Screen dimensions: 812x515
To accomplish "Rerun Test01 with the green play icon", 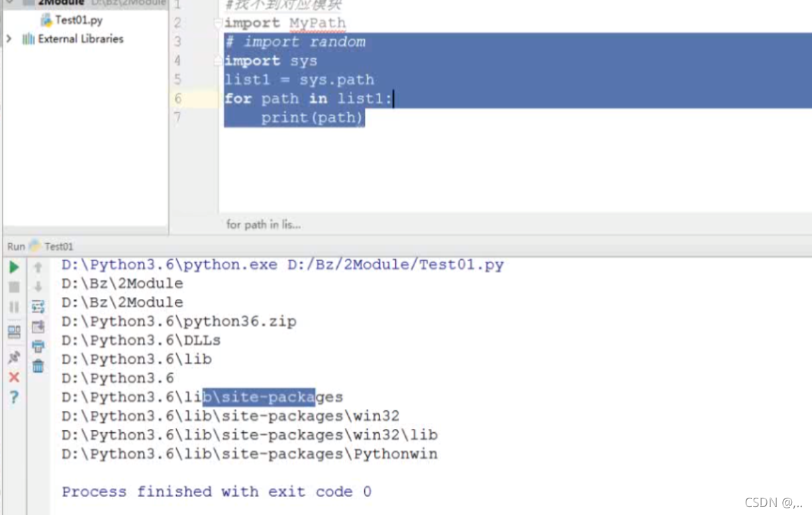I will point(14,268).
